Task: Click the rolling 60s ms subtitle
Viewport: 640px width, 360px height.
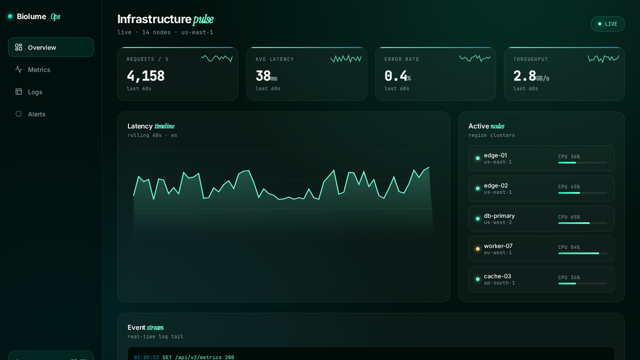Action: [x=152, y=135]
